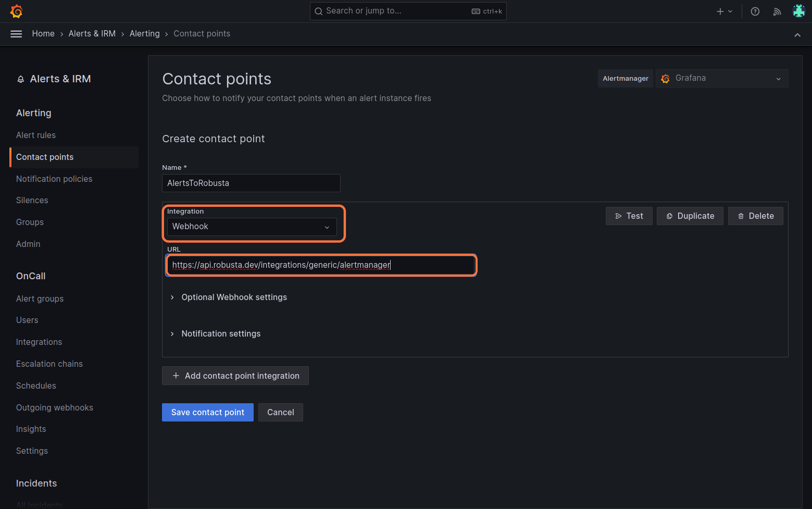Open the Alertmanager Grafana selector
This screenshot has width=812, height=509.
coord(721,78)
